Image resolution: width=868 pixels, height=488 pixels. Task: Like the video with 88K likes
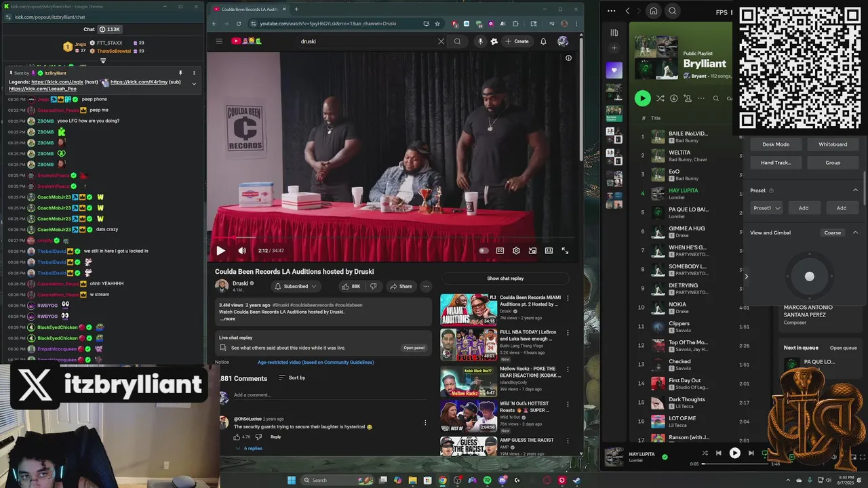click(x=351, y=286)
